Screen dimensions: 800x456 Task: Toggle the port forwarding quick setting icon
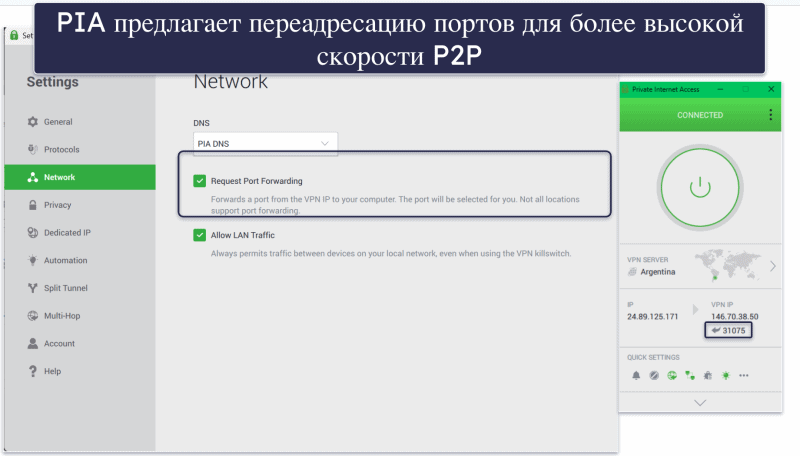[672, 375]
